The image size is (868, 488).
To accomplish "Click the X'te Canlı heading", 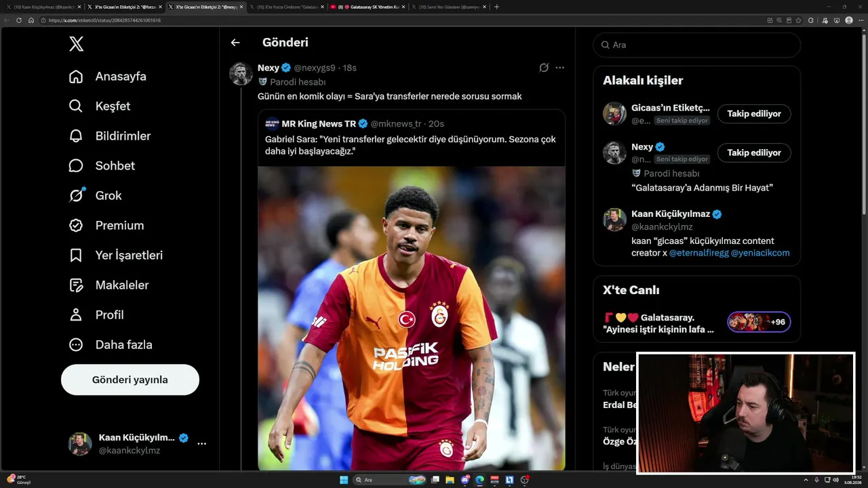I will [631, 290].
